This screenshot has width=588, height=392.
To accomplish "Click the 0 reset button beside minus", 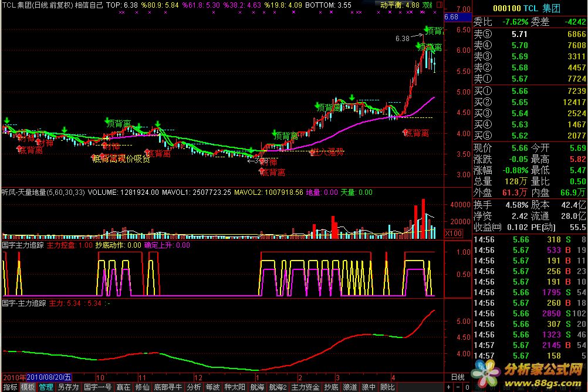I will click(x=467, y=387).
